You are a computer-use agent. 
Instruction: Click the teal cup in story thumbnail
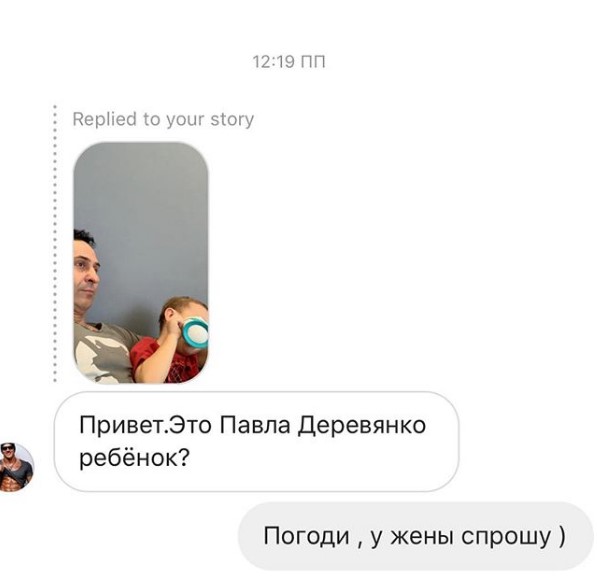pos(195,334)
